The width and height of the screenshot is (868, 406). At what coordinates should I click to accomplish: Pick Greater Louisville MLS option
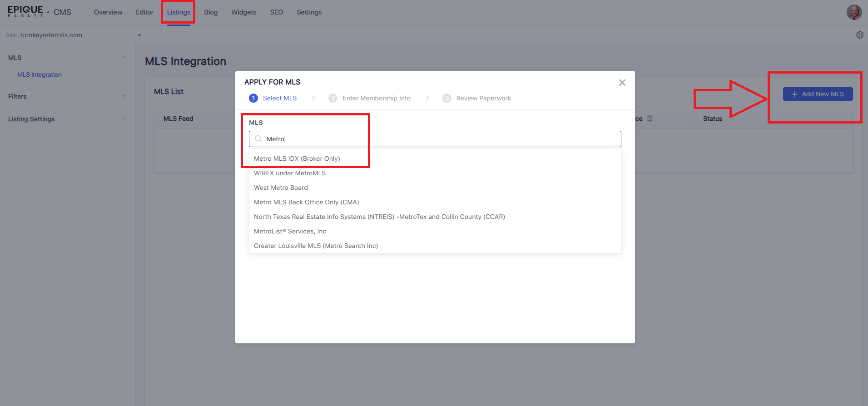(x=316, y=246)
